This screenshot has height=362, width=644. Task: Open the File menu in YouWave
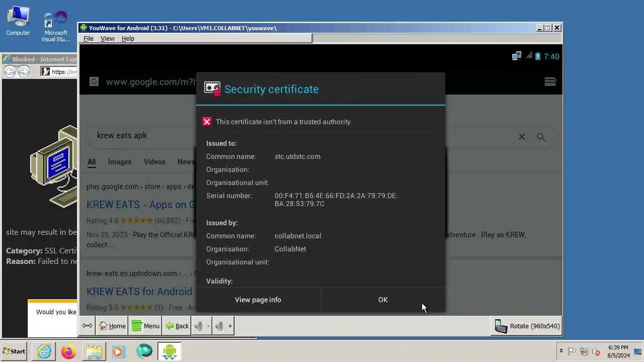[x=89, y=38]
